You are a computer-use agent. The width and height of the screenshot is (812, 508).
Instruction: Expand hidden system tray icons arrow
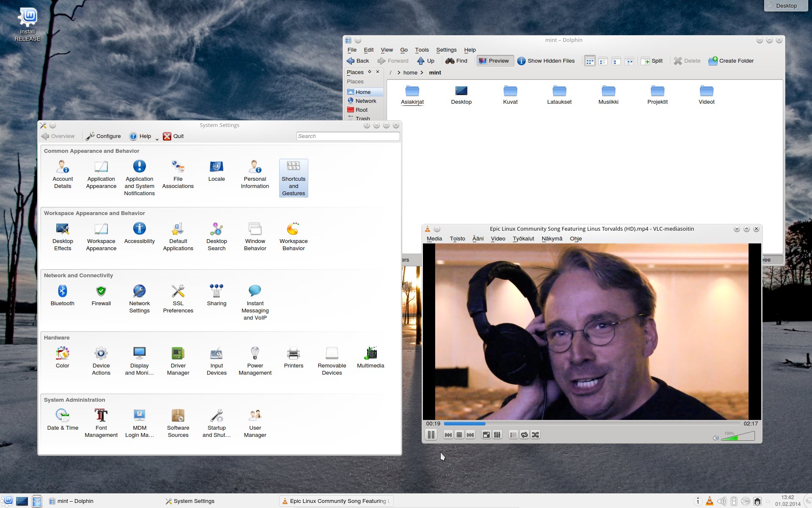pyautogui.click(x=768, y=501)
